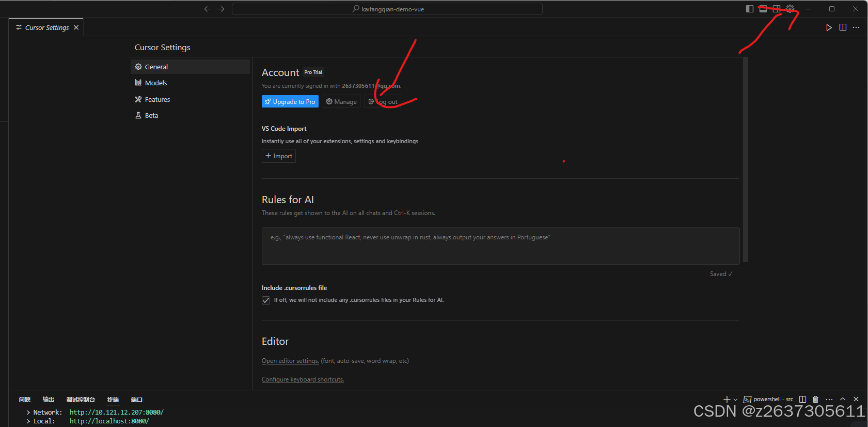This screenshot has height=427, width=868.
Task: Switch to 终端 panel tab
Action: pos(113,400)
